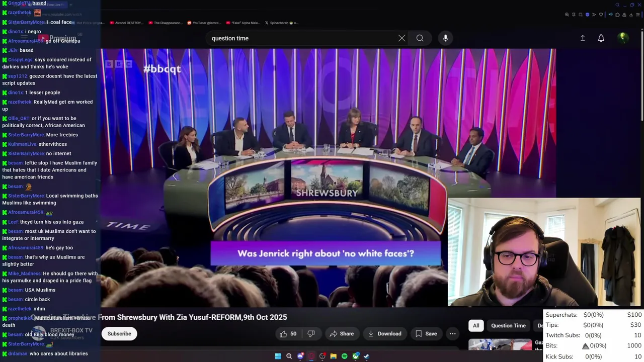Screen dimensions: 644x362
Task: Clear the YouTube search text with X
Action: pos(401,38)
